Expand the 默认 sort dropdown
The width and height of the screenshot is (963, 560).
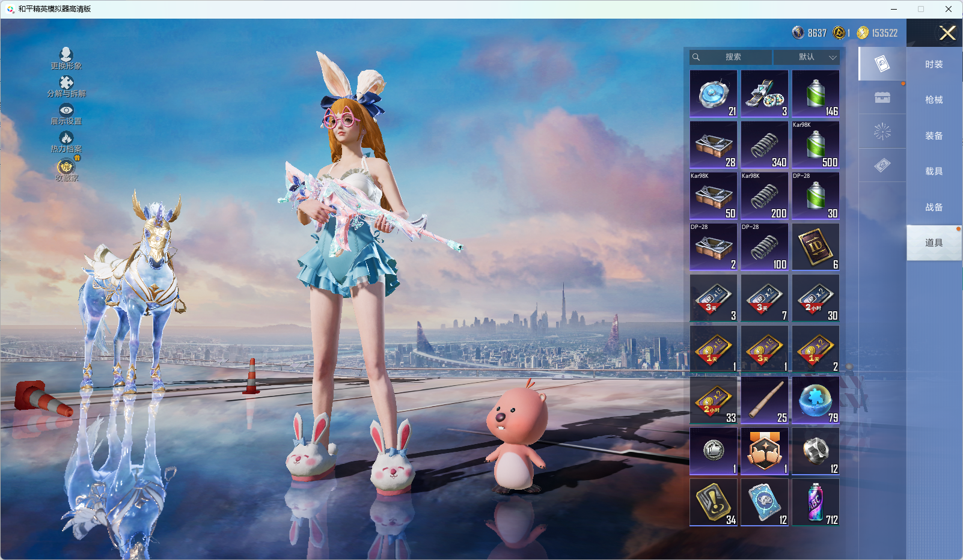(806, 57)
